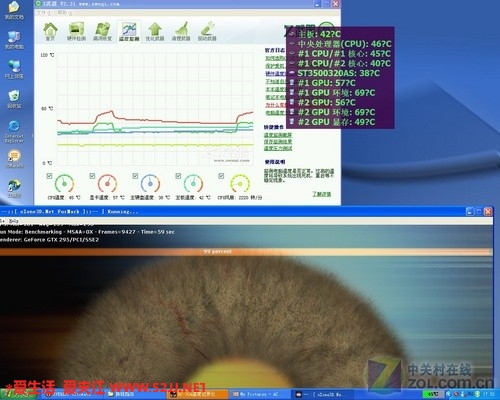Open the cleanup weapon (清理武器) broom icon
This screenshot has width=500, height=400.
pyautogui.click(x=181, y=32)
